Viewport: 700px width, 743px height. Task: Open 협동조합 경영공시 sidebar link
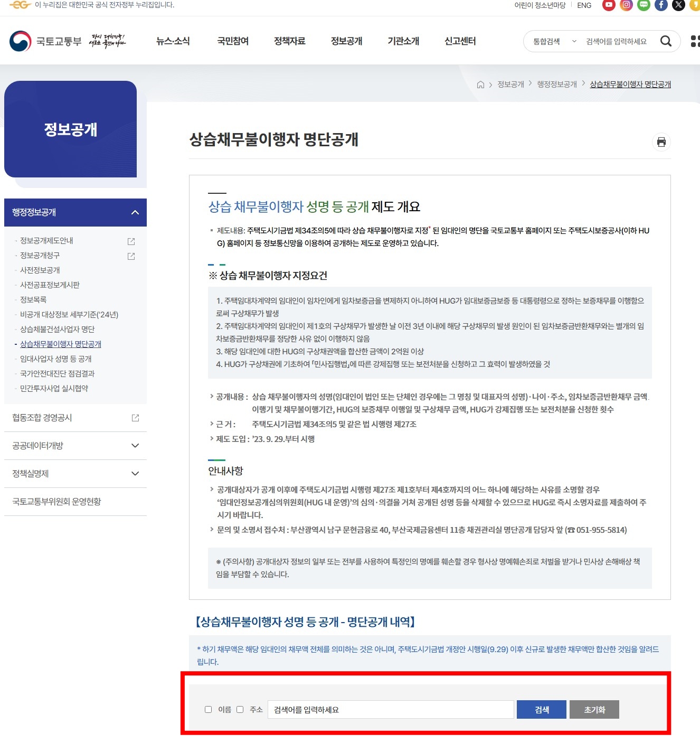pos(42,418)
